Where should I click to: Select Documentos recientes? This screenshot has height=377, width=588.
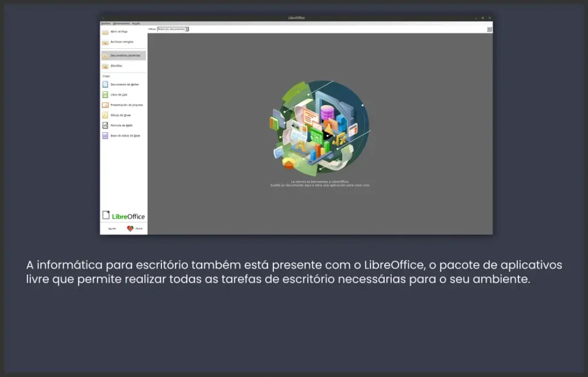tap(123, 56)
